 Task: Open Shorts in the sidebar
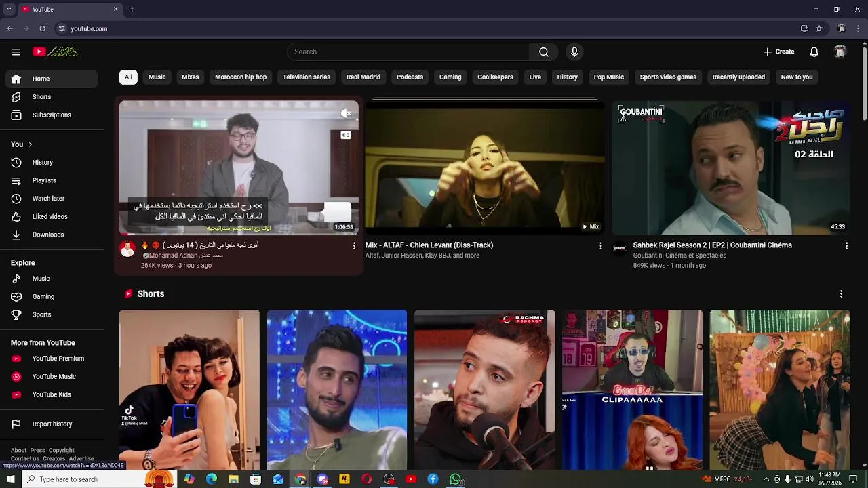pos(52,97)
